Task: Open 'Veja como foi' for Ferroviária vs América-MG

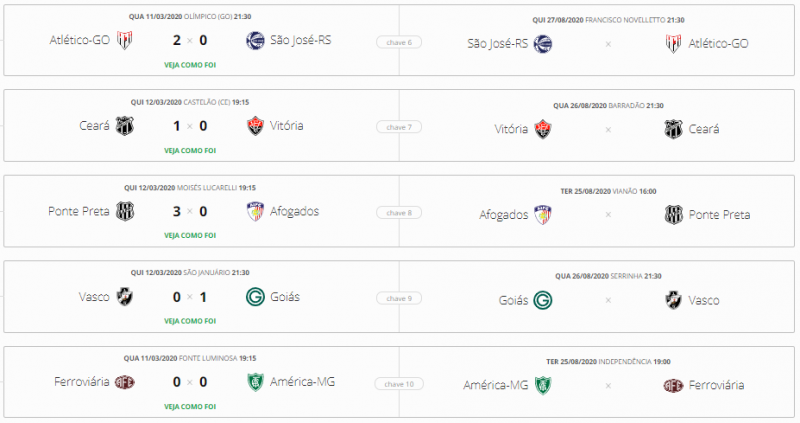Action: point(190,406)
